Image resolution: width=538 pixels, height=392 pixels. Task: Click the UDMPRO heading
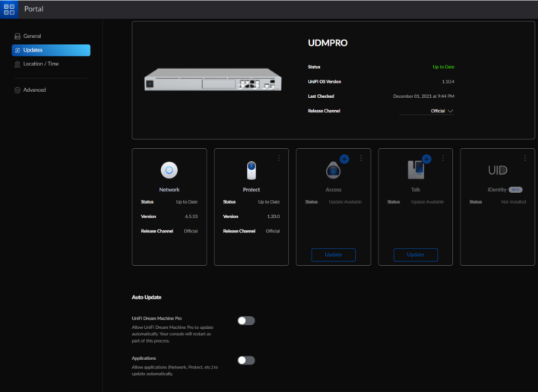328,43
